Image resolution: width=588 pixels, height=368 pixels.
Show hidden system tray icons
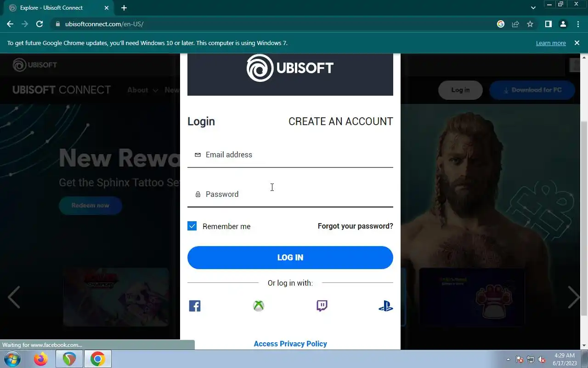coord(508,359)
